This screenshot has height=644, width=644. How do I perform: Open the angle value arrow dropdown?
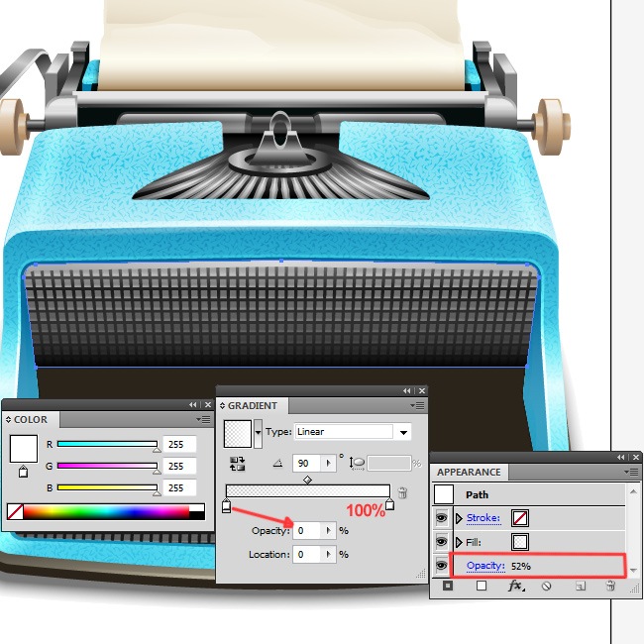tap(329, 464)
